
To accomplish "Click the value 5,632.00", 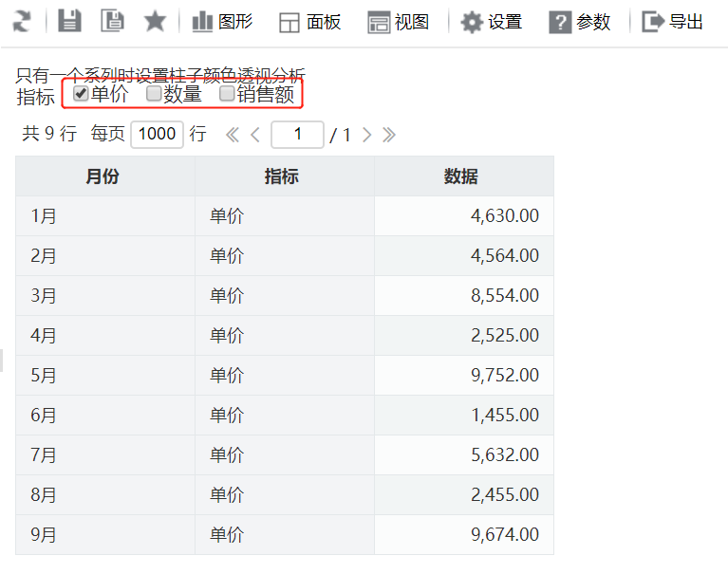I will pos(505,455).
